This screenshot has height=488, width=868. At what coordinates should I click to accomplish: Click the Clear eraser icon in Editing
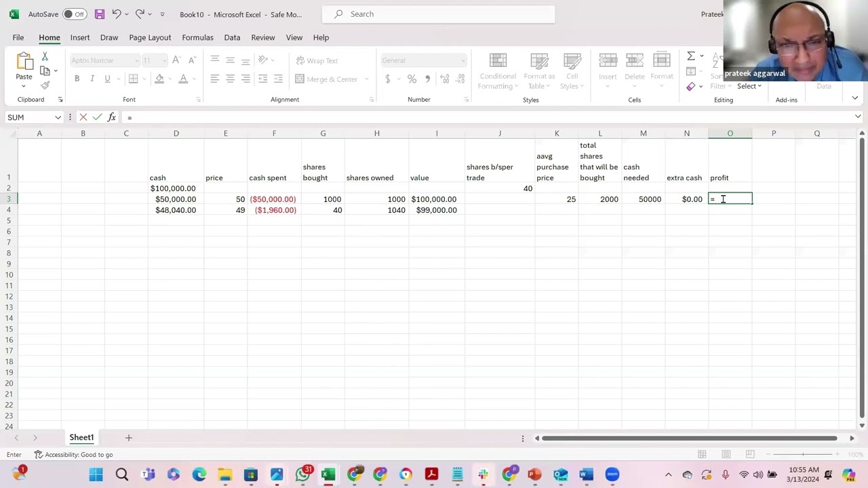690,86
